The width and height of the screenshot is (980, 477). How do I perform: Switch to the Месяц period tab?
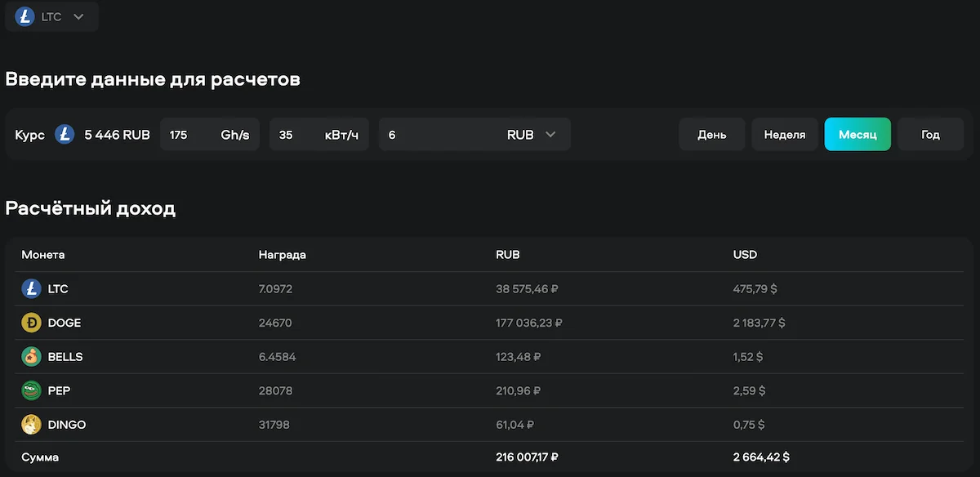click(x=857, y=135)
